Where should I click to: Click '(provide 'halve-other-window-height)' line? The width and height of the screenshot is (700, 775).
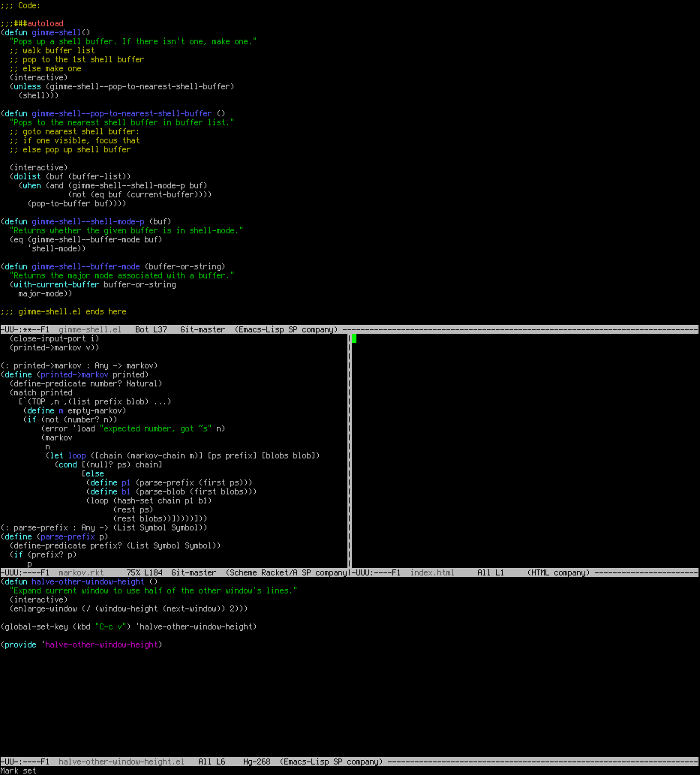pyautogui.click(x=81, y=645)
